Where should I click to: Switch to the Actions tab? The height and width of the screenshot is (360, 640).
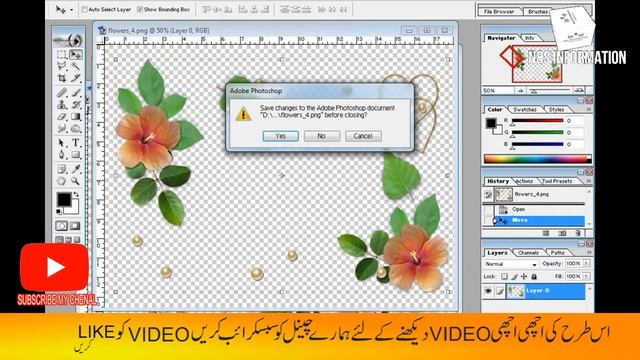pyautogui.click(x=524, y=181)
